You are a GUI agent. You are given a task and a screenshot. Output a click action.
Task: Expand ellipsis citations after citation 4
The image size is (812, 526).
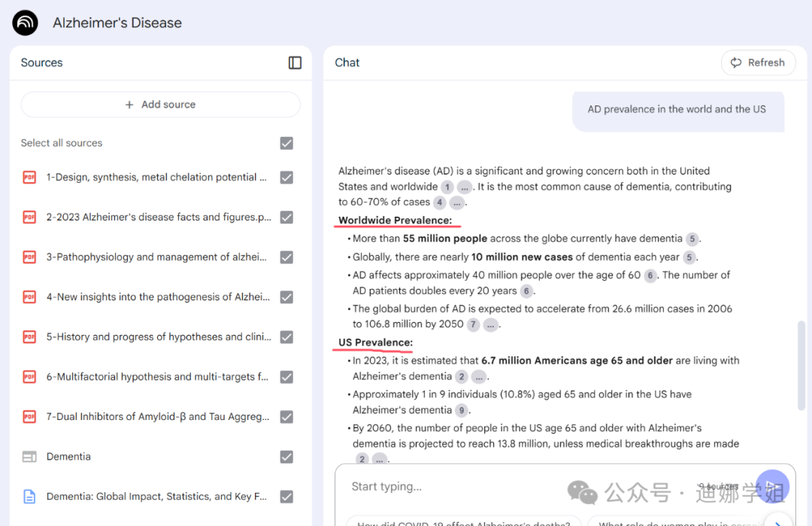coord(457,202)
